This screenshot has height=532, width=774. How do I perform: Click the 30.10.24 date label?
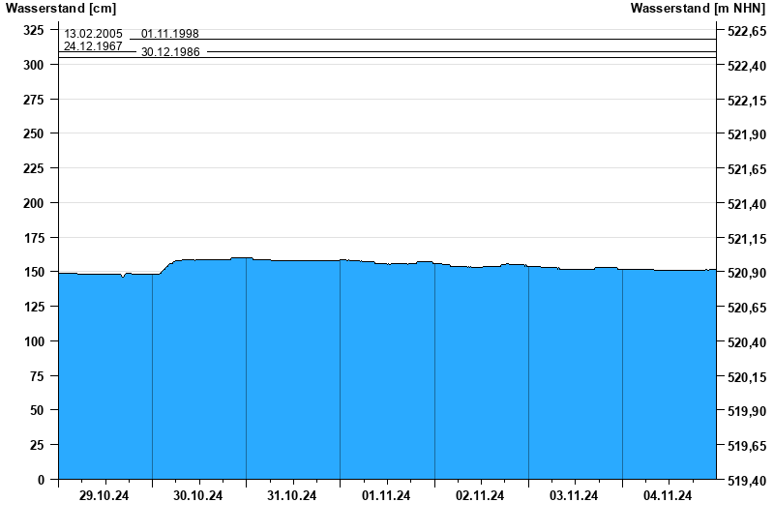coord(198,496)
